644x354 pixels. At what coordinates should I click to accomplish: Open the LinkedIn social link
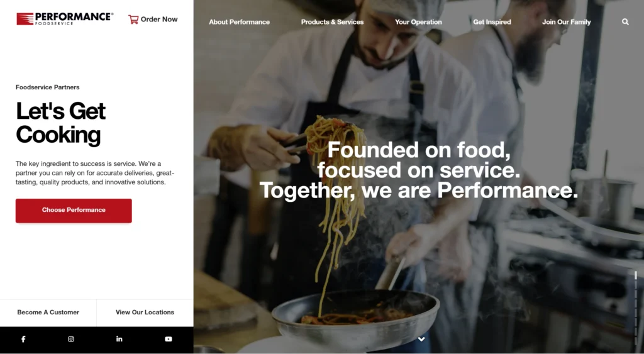tap(119, 339)
